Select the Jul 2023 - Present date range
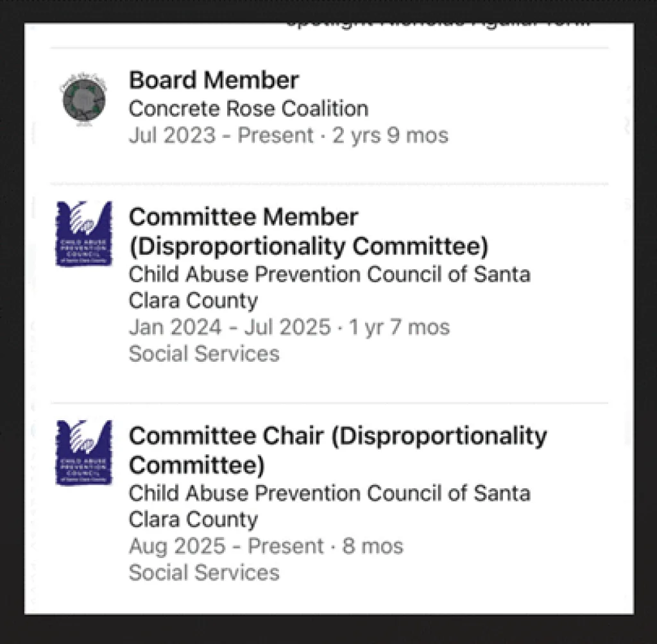The height and width of the screenshot is (644, 657). tap(221, 135)
